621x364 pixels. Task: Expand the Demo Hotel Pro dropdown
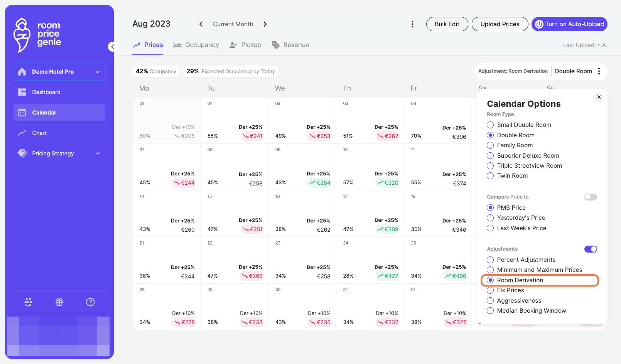coord(98,72)
